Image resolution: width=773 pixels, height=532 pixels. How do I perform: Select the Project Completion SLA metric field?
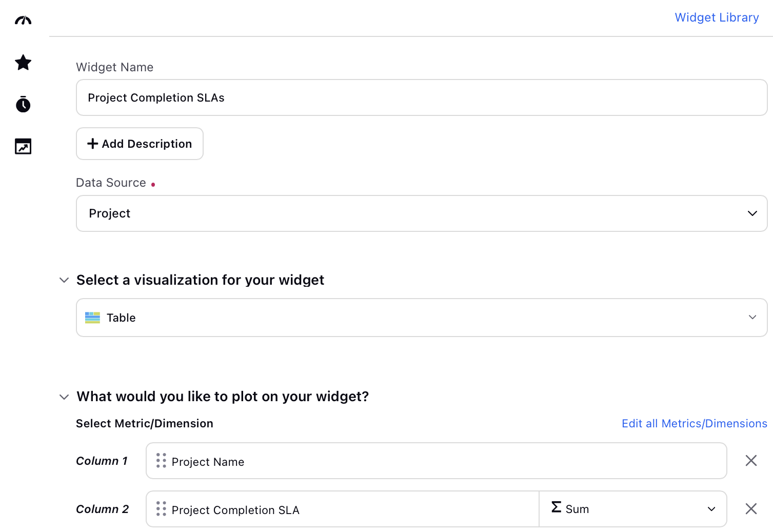343,509
